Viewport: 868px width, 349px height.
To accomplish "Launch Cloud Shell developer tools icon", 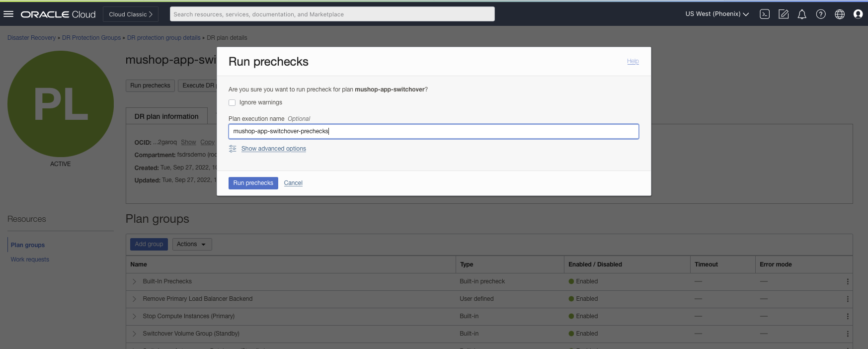I will pyautogui.click(x=765, y=14).
